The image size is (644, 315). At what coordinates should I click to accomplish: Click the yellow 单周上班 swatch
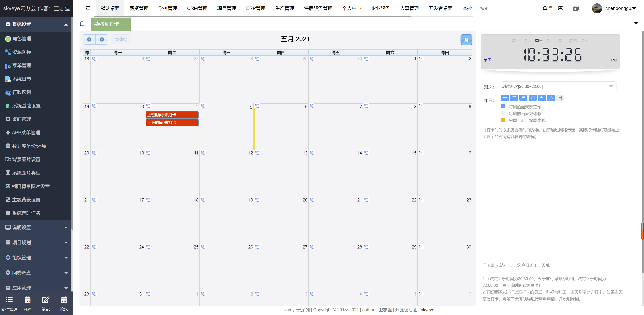(503, 120)
